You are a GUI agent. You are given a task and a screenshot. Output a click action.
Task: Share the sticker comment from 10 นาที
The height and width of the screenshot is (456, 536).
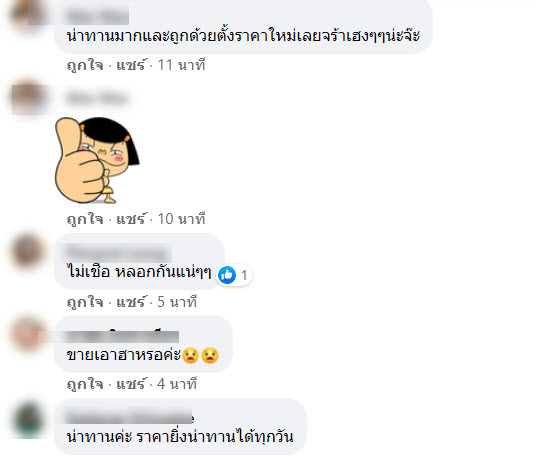tap(131, 218)
